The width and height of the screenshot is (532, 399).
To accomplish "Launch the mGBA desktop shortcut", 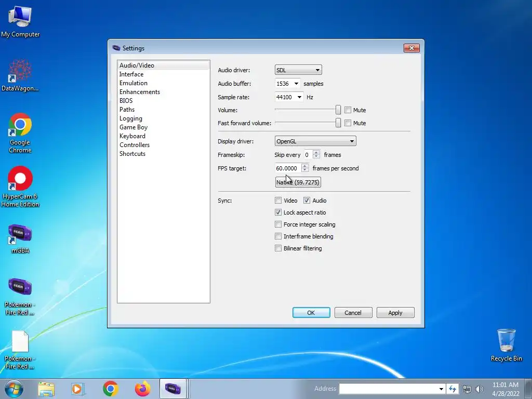I will coord(20,238).
